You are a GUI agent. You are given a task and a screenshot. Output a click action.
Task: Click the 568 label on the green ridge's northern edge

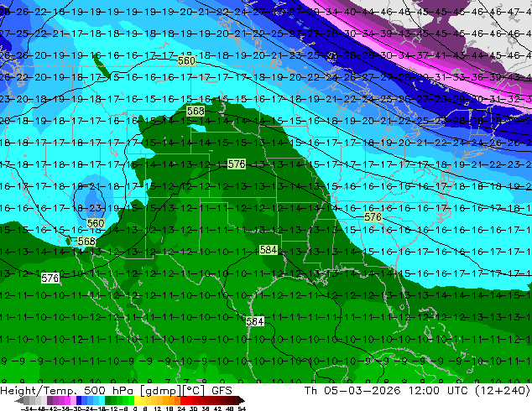pyautogui.click(x=196, y=111)
